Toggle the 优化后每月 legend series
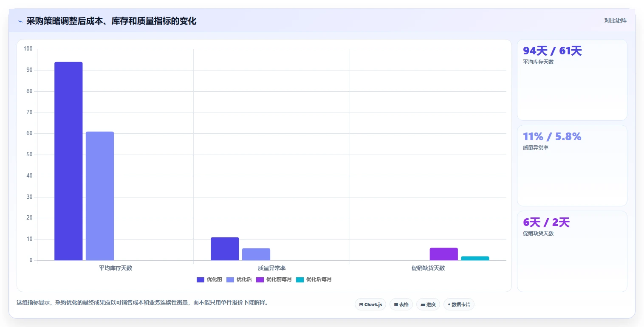644x327 pixels. 314,279
